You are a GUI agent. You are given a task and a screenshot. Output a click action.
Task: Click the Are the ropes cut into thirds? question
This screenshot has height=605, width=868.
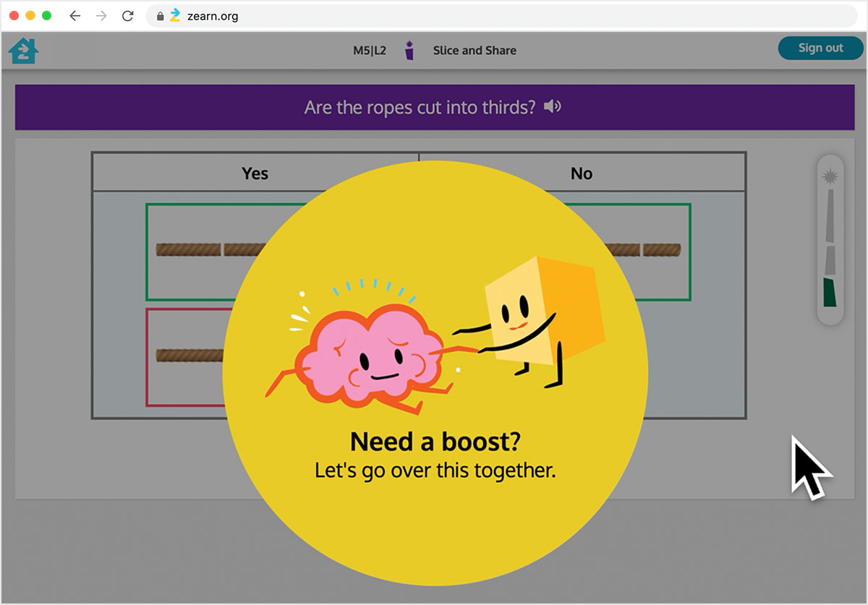(x=420, y=107)
